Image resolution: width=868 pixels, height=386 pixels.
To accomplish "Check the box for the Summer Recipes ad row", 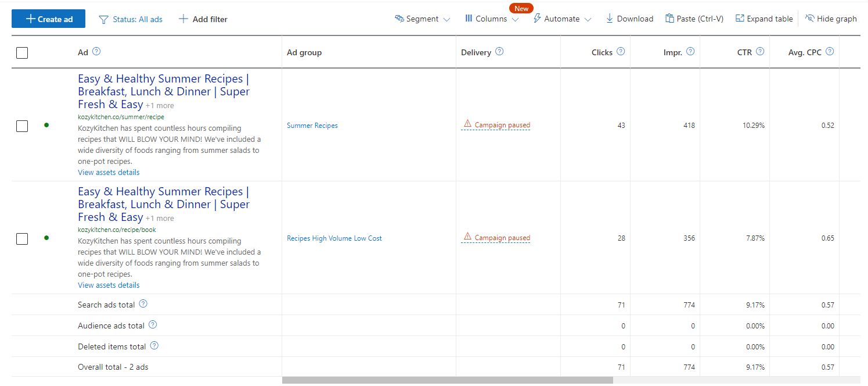I will click(22, 126).
